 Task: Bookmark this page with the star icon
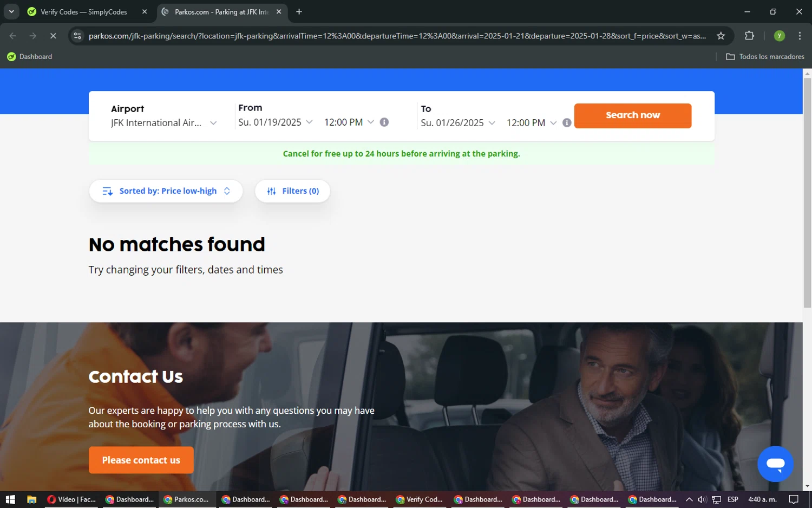[721, 36]
